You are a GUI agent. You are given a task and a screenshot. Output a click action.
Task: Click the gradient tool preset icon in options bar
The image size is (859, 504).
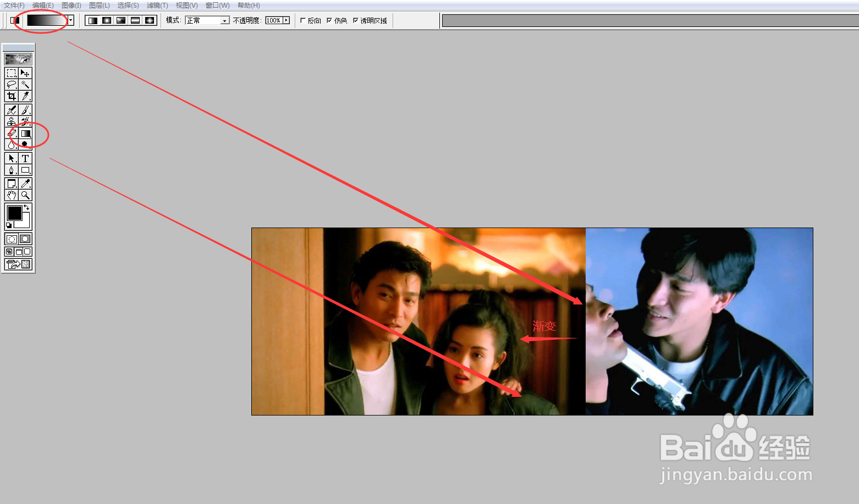pos(15,20)
